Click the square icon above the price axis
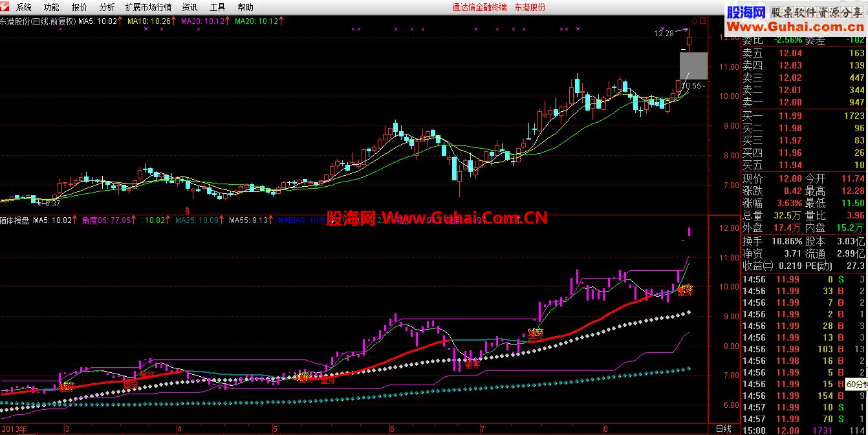 point(703,21)
